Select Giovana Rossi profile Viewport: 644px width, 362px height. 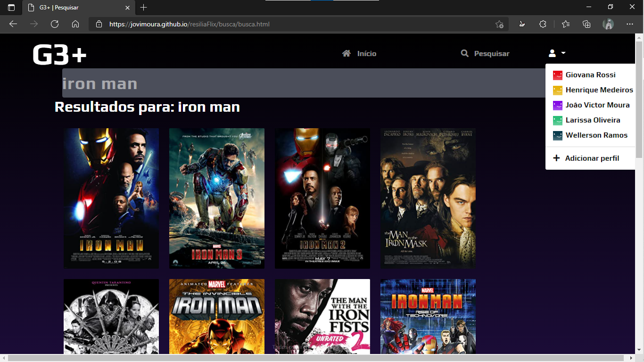590,75
